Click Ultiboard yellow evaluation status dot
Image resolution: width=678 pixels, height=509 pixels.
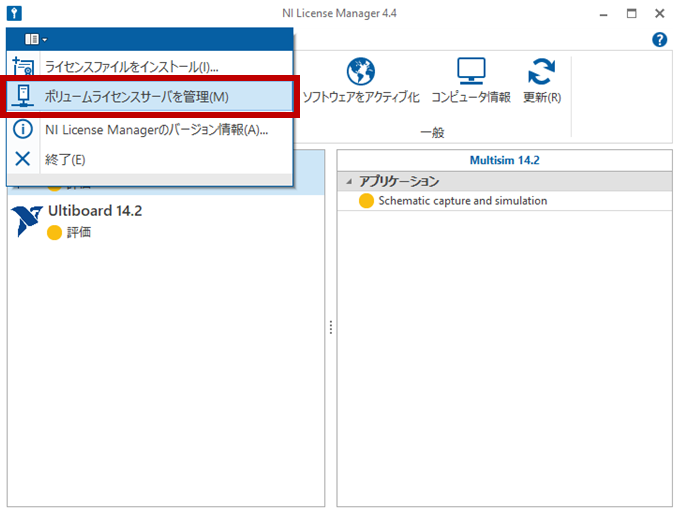[54, 233]
